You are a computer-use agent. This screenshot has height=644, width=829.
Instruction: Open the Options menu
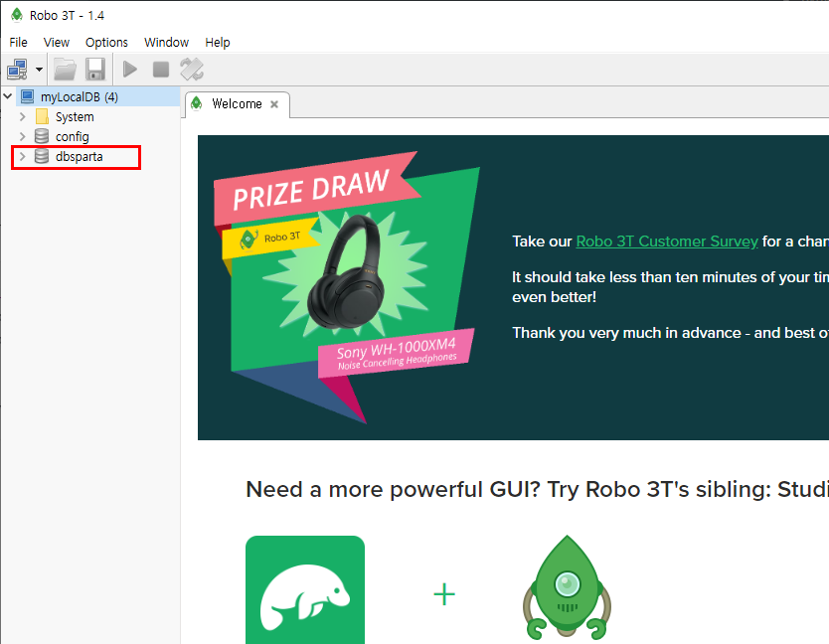coord(106,43)
